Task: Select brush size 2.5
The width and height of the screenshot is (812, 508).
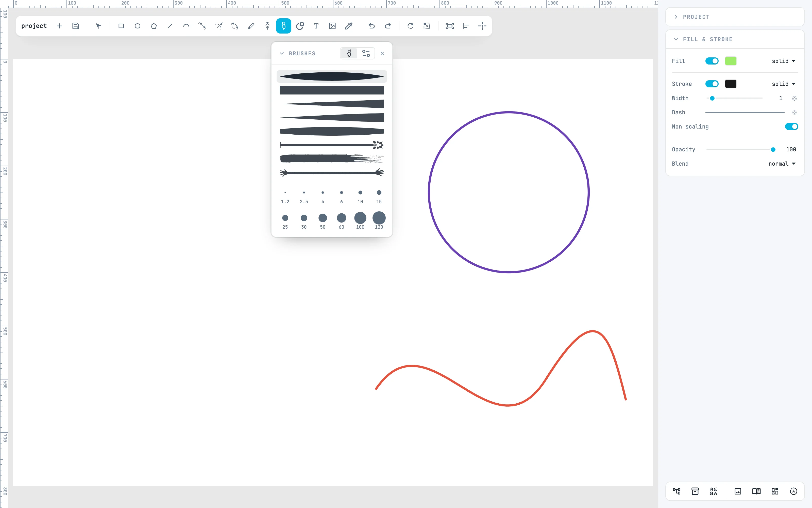Action: (x=304, y=197)
